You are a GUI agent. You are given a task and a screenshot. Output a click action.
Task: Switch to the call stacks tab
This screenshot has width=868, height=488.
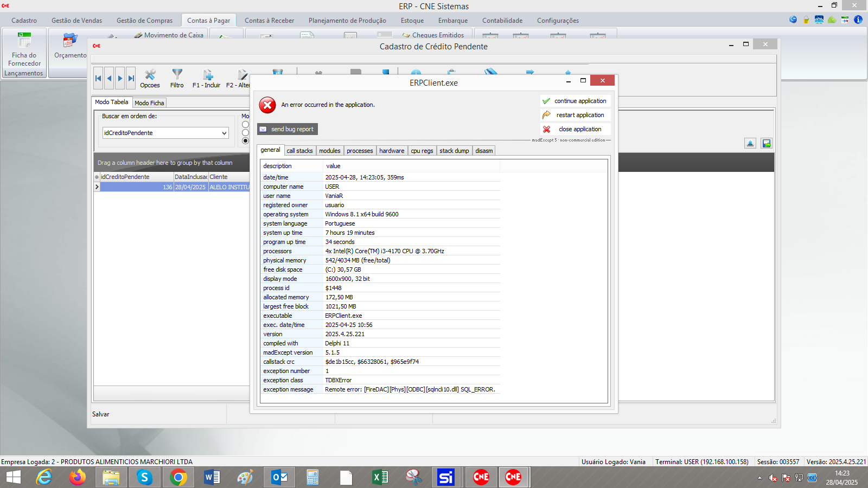click(x=299, y=151)
